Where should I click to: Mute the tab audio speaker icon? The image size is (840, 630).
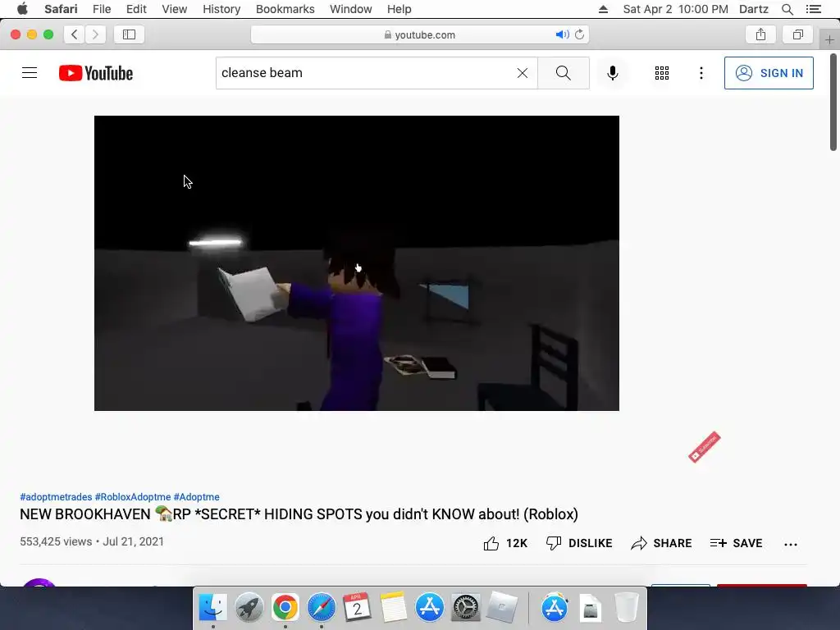(x=562, y=34)
